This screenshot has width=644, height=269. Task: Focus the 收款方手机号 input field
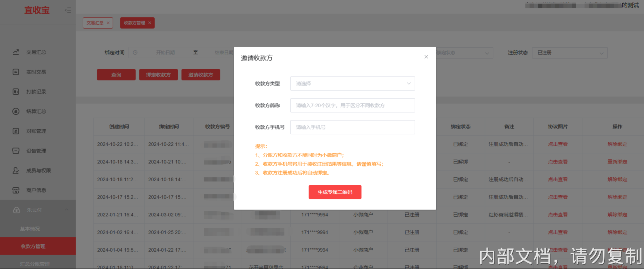[353, 127]
